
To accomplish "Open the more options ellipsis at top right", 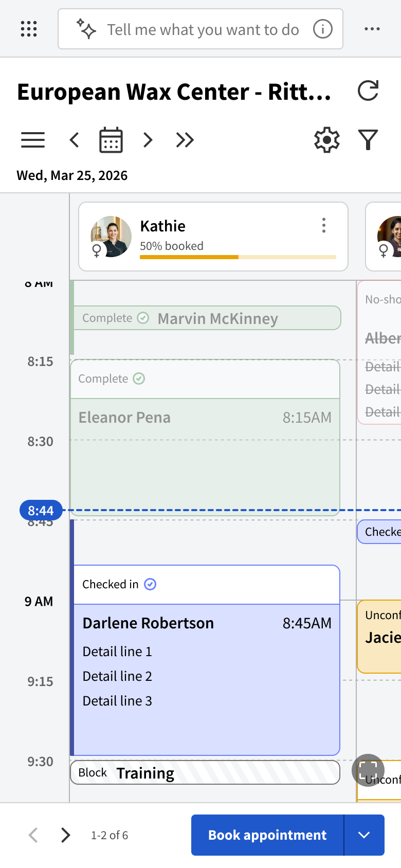I will 372,29.
